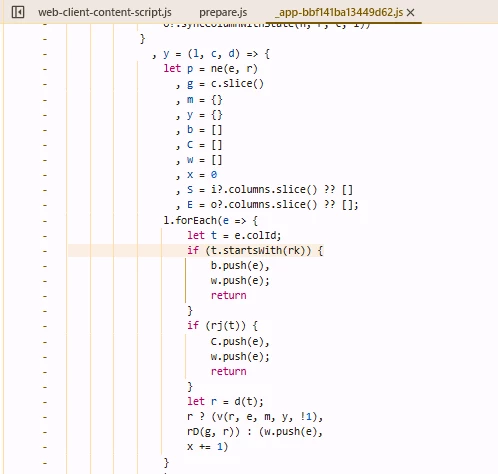
Task: Open the prepare.js tab
Action: tap(223, 12)
